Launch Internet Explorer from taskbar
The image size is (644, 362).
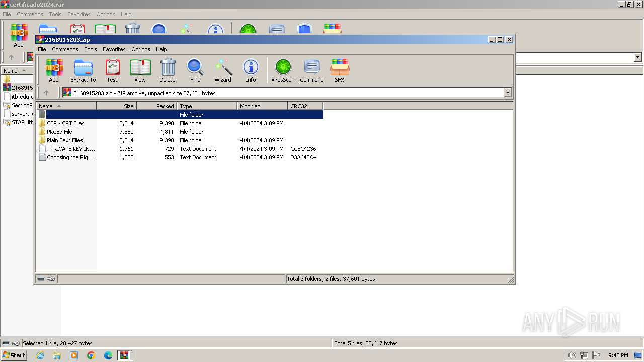pyautogui.click(x=40, y=355)
